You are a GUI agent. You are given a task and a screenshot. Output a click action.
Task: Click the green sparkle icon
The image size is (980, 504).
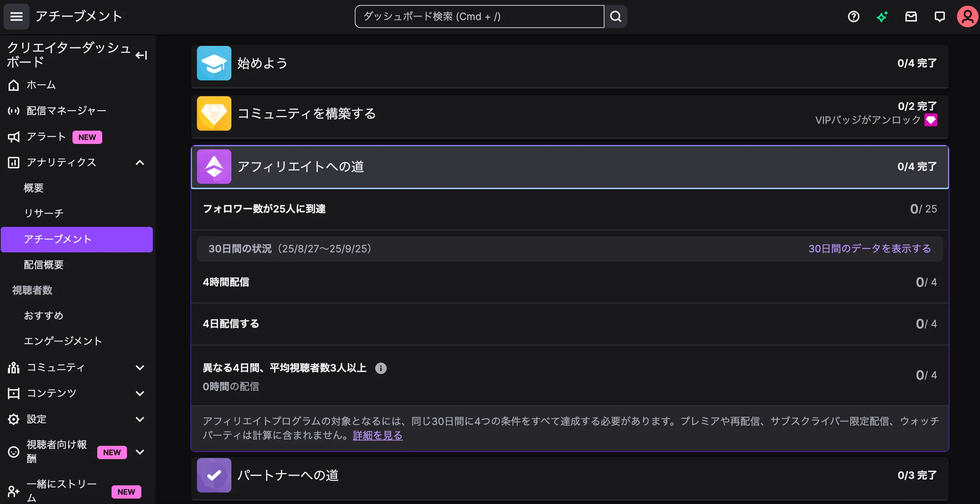pyautogui.click(x=882, y=17)
